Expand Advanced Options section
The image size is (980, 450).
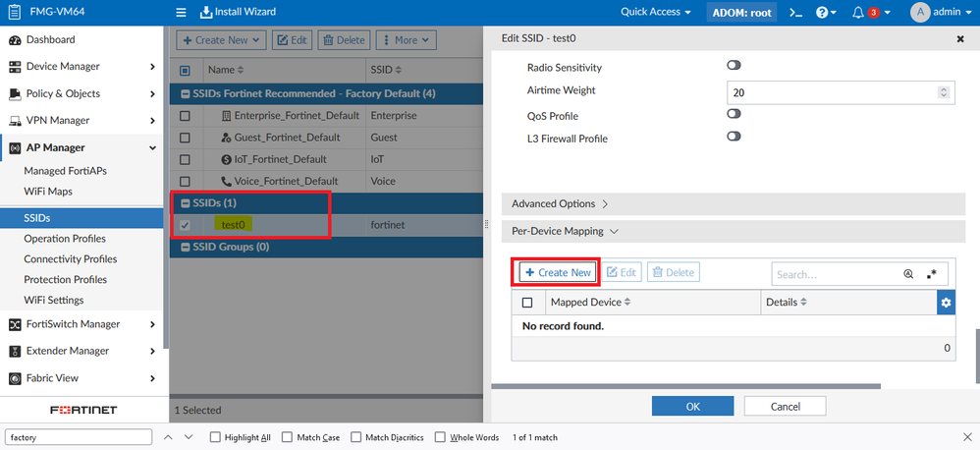[734, 203]
